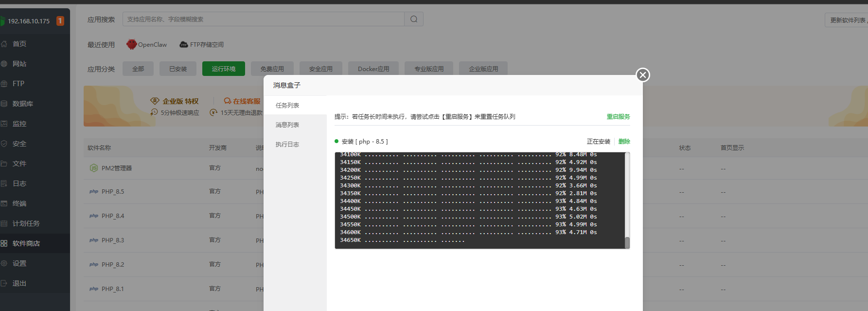Select the 专业版应用 category tab
Image resolution: width=868 pixels, height=311 pixels.
429,69
